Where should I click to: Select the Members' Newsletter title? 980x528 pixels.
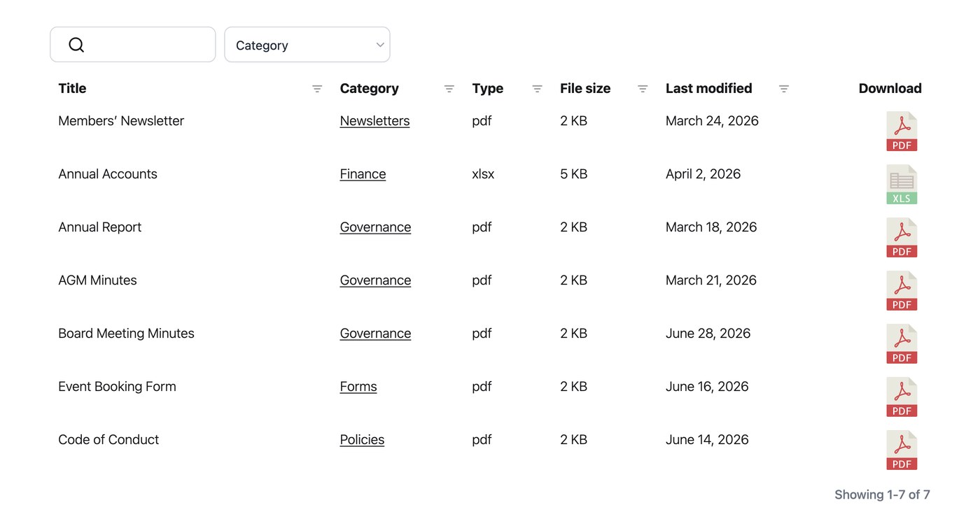click(121, 121)
